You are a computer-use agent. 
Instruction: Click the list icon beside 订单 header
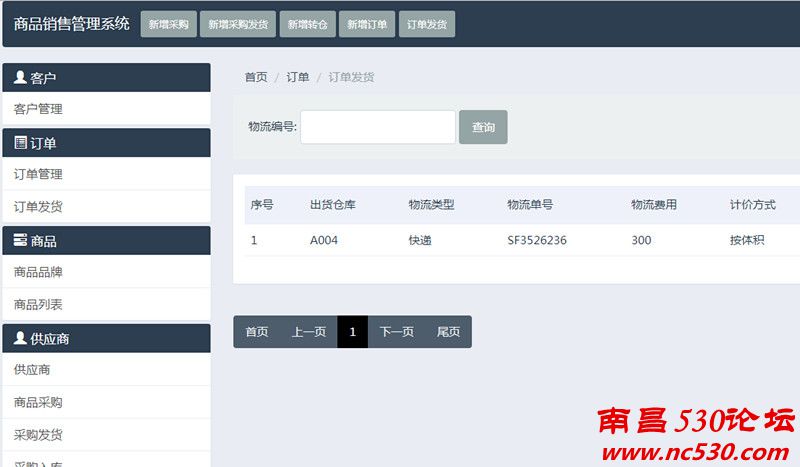(x=20, y=143)
